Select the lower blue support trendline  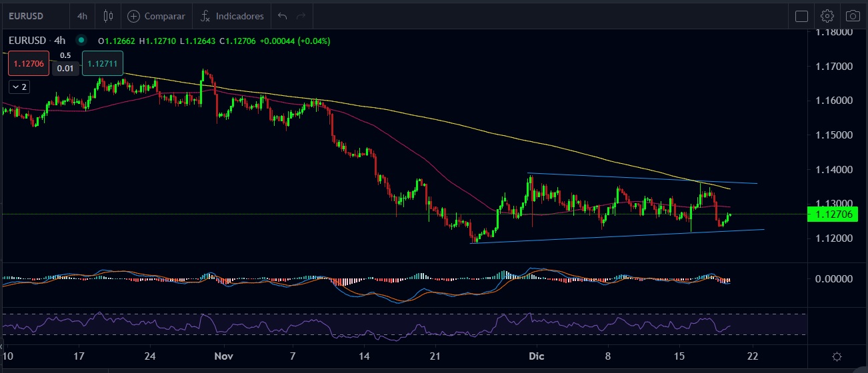click(617, 236)
